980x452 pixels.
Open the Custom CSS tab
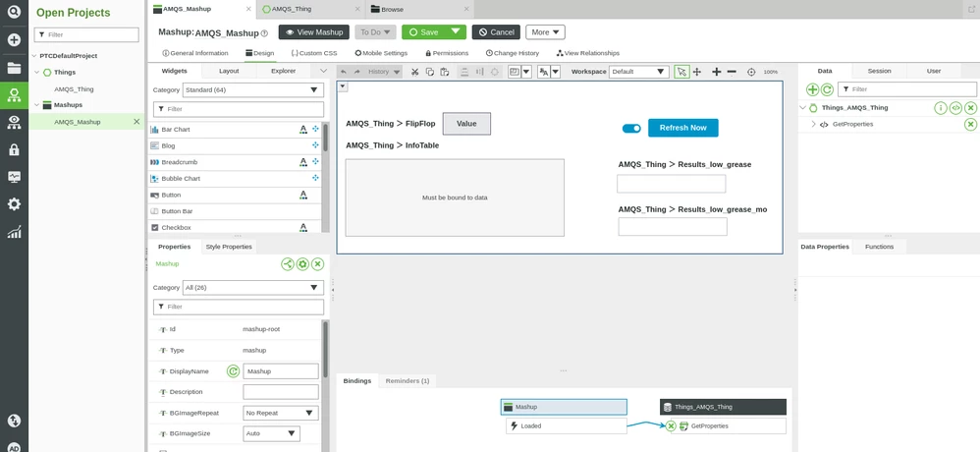click(x=314, y=53)
